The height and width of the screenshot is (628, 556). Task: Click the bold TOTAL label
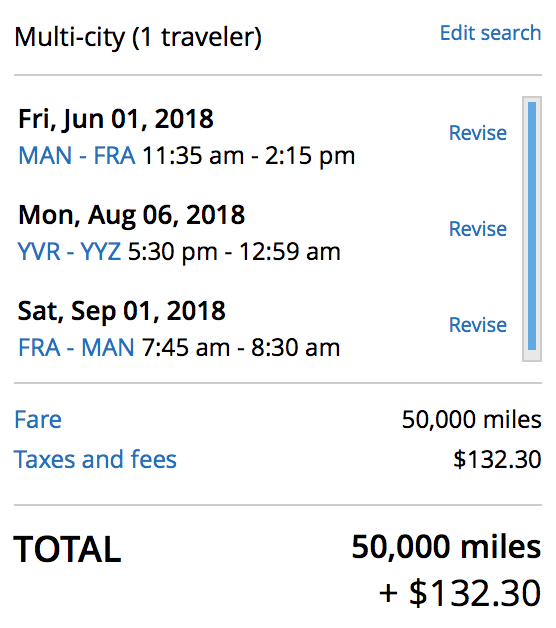click(x=67, y=550)
